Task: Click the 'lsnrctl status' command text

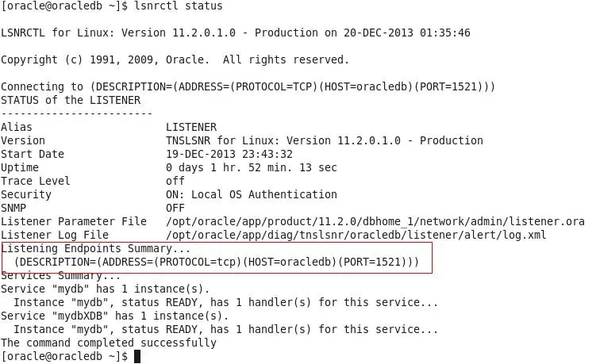Action: click(x=179, y=6)
